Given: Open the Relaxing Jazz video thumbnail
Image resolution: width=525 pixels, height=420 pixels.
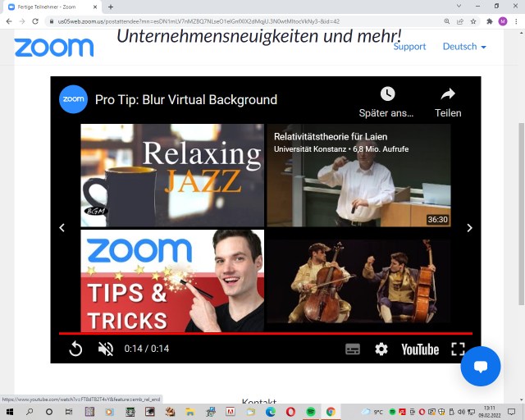Looking at the screenshot, I should [172, 176].
